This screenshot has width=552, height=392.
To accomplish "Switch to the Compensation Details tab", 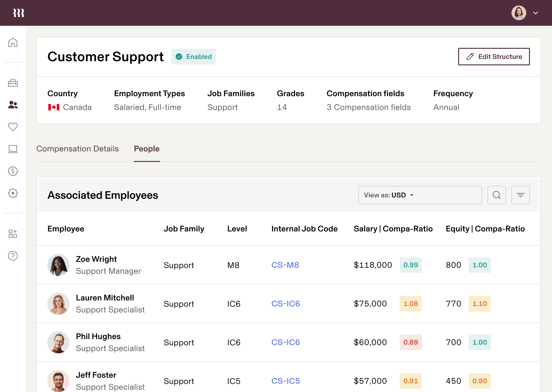I will (78, 149).
